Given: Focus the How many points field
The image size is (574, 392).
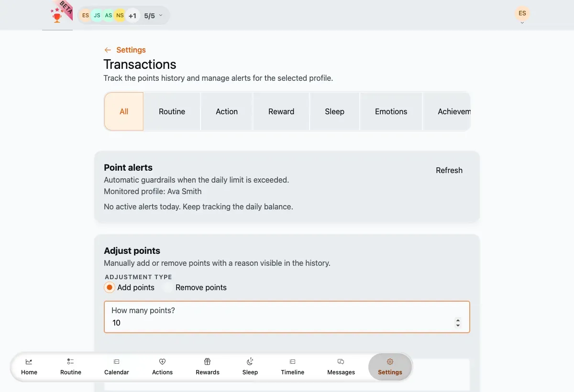Looking at the screenshot, I should [x=287, y=317].
